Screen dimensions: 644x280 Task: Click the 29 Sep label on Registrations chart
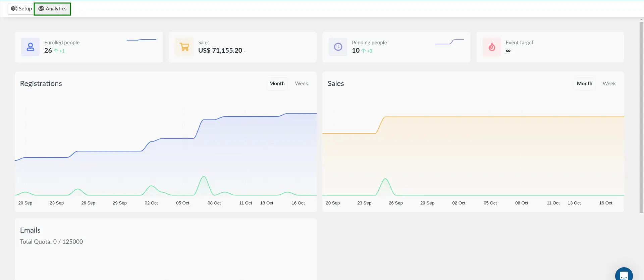point(120,203)
